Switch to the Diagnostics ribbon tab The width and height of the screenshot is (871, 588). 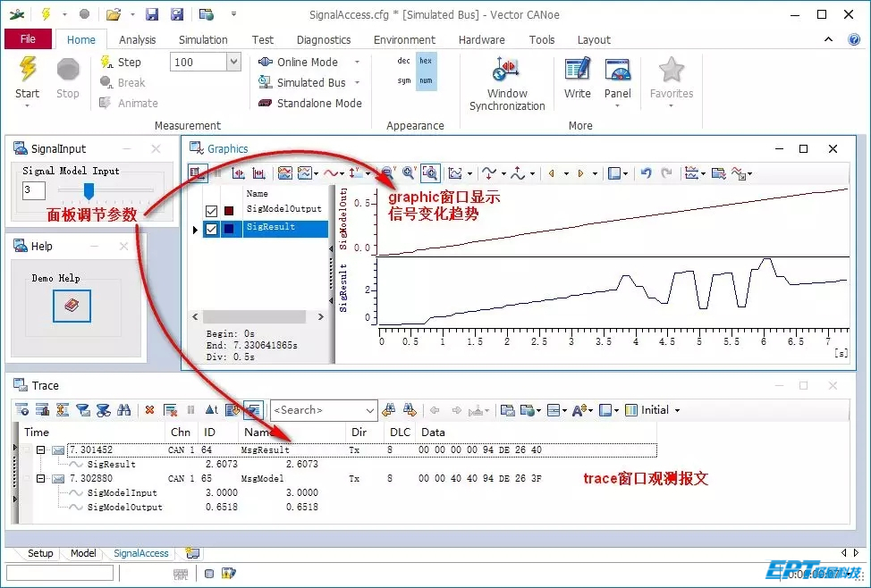click(x=324, y=39)
